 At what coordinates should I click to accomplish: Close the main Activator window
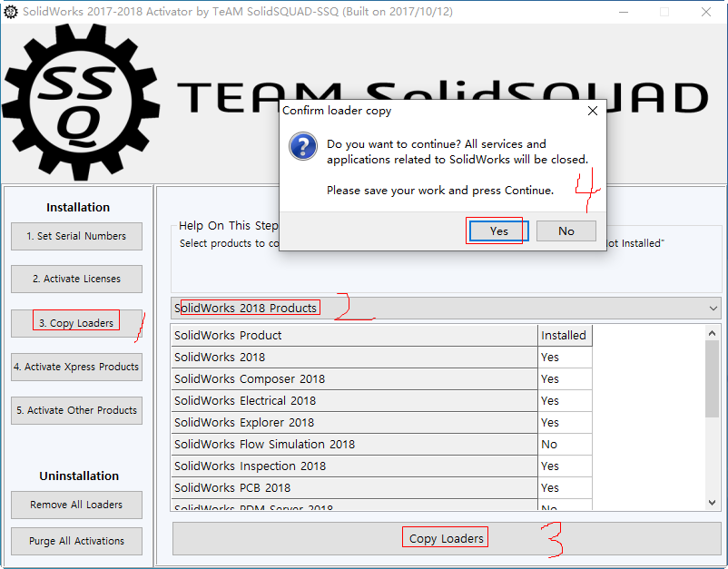[x=705, y=12]
